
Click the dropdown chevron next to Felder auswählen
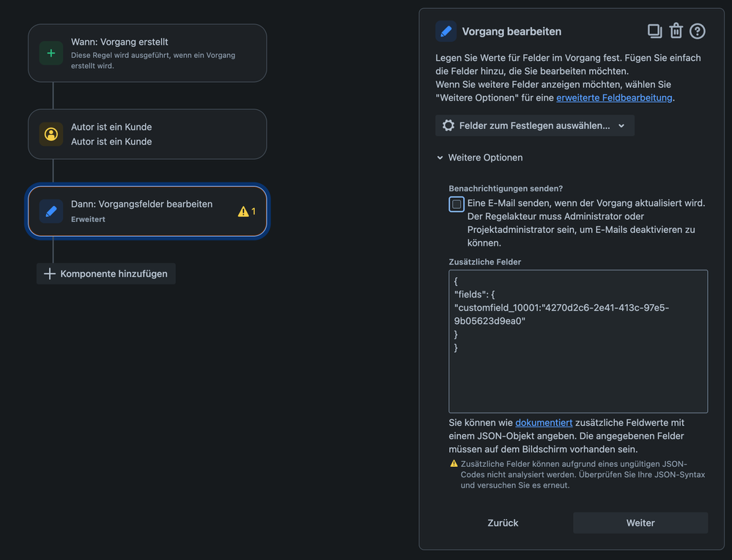pos(621,125)
